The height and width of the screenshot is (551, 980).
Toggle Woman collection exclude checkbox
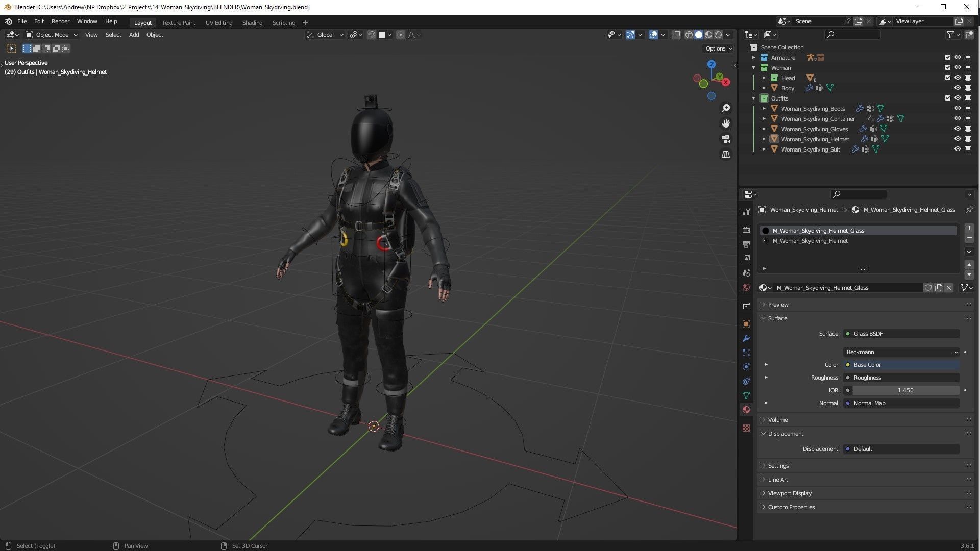(948, 68)
